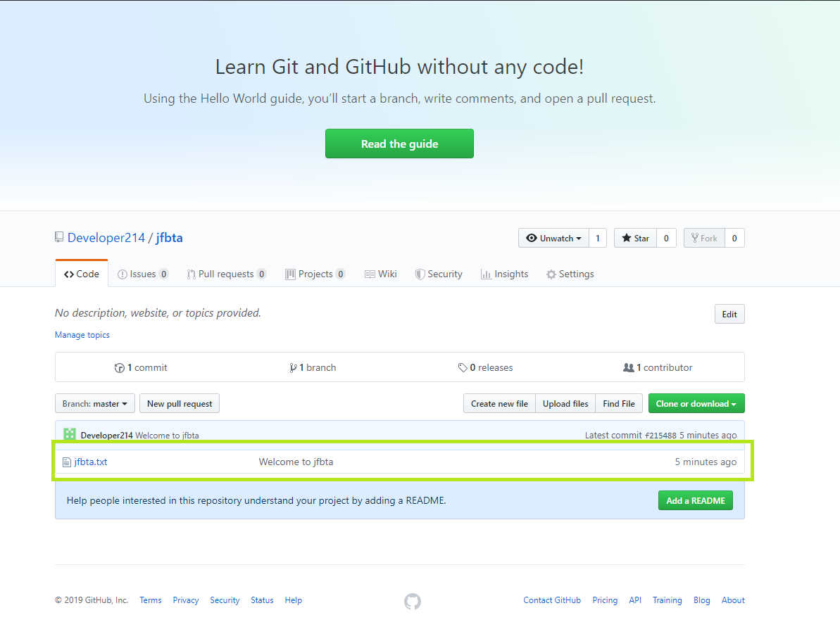Image resolution: width=840 pixels, height=634 pixels.
Task: Click the Developer214 avatar identicon
Action: pos(70,434)
